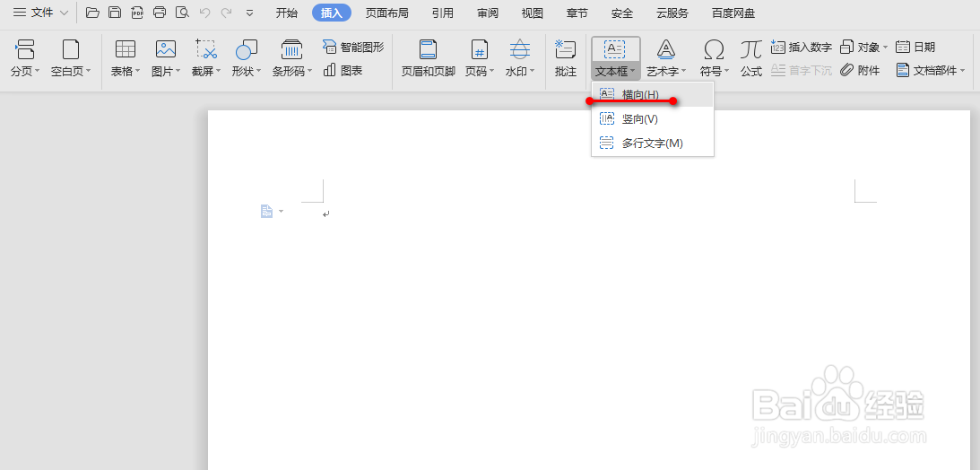980x470 pixels.
Task: Switch to 视图 tab
Action: 533,13
